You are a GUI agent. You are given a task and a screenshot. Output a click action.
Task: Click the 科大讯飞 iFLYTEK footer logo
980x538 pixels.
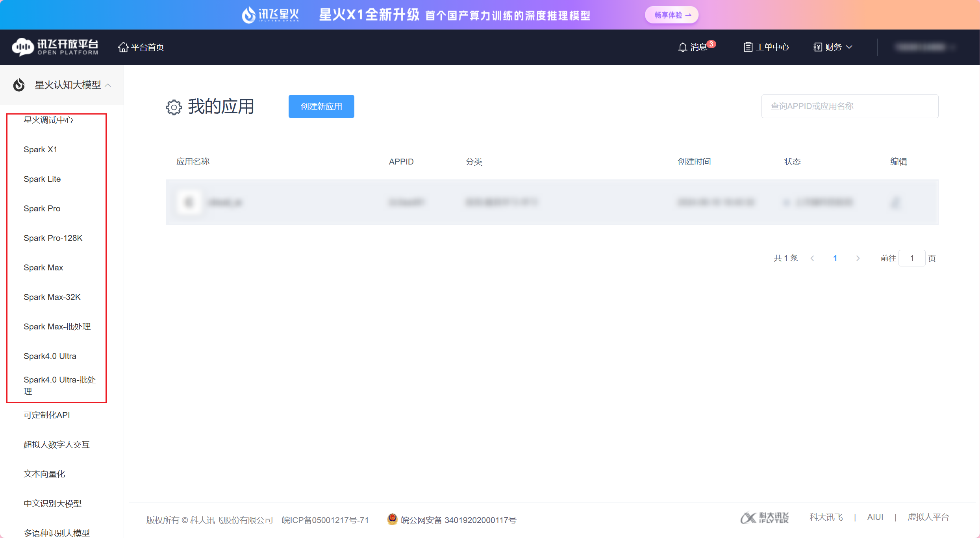click(764, 518)
